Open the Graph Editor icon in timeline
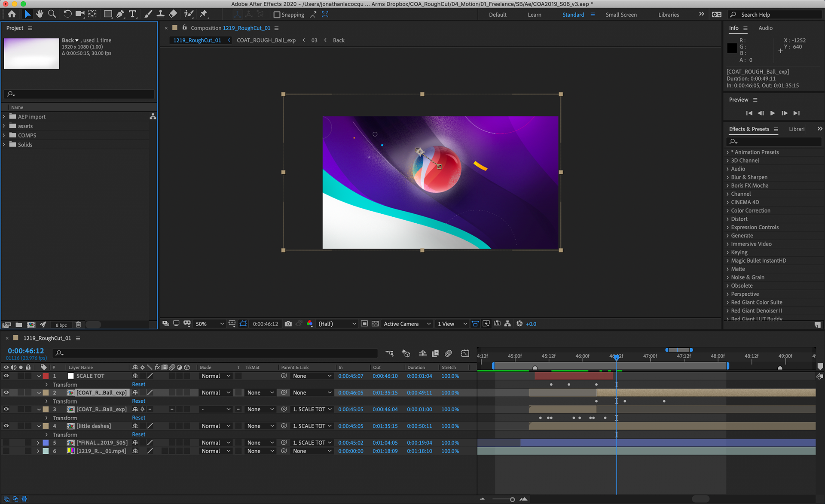This screenshot has height=504, width=825. click(x=465, y=353)
